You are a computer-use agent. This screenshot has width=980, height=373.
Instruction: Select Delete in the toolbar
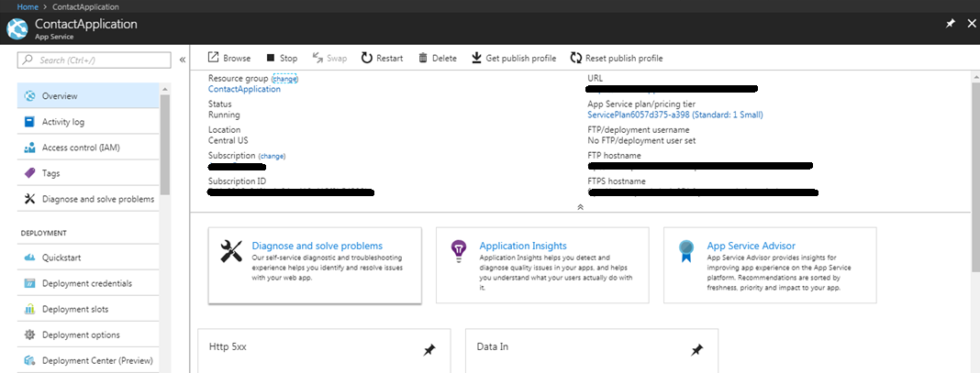click(x=444, y=58)
